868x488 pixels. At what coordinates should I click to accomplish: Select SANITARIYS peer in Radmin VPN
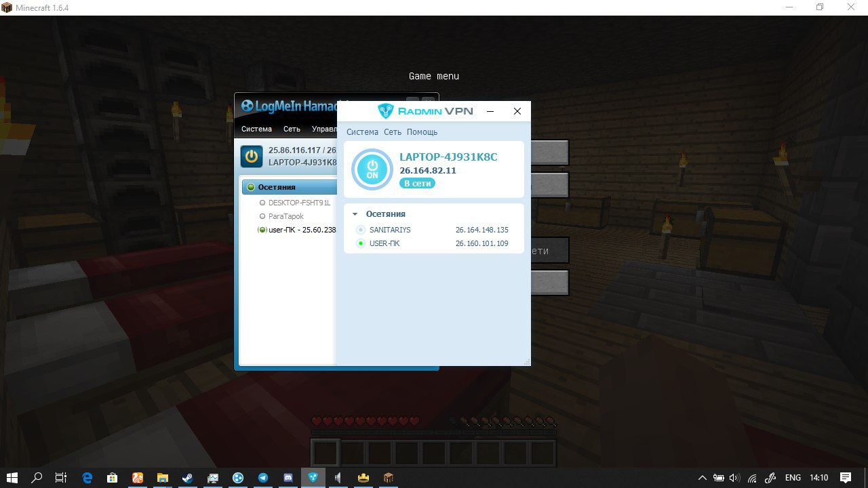[390, 230]
